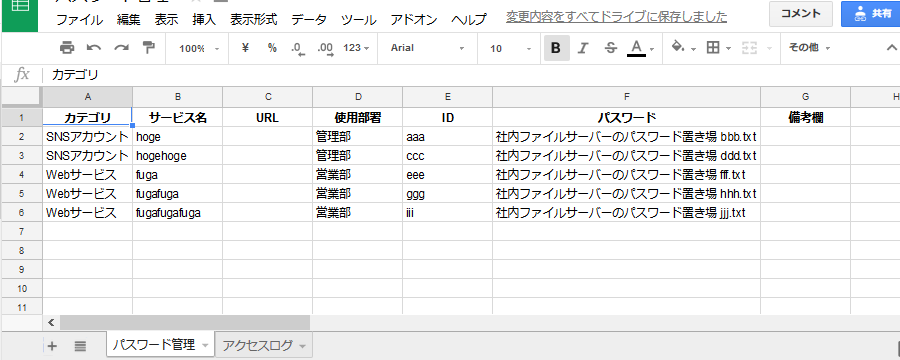The height and width of the screenshot is (360, 900).
Task: Expand the その他 toolbar menu
Action: 809,48
